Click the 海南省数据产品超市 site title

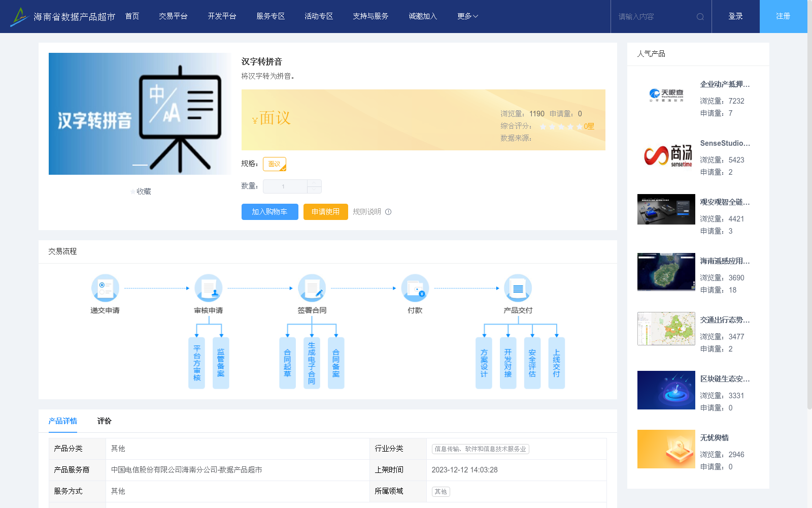tap(75, 17)
